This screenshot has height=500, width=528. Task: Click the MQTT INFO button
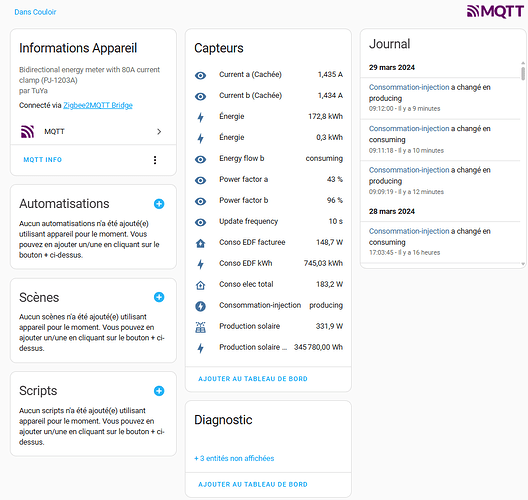click(43, 160)
